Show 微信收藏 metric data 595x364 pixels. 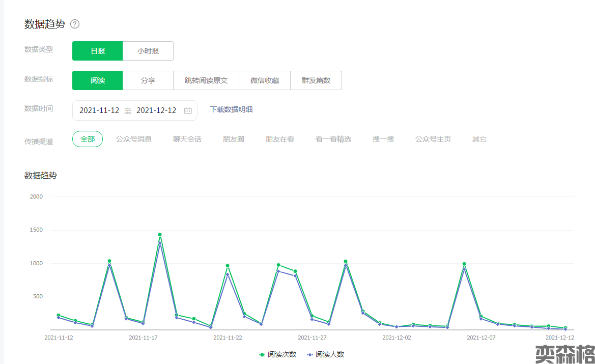pos(265,80)
